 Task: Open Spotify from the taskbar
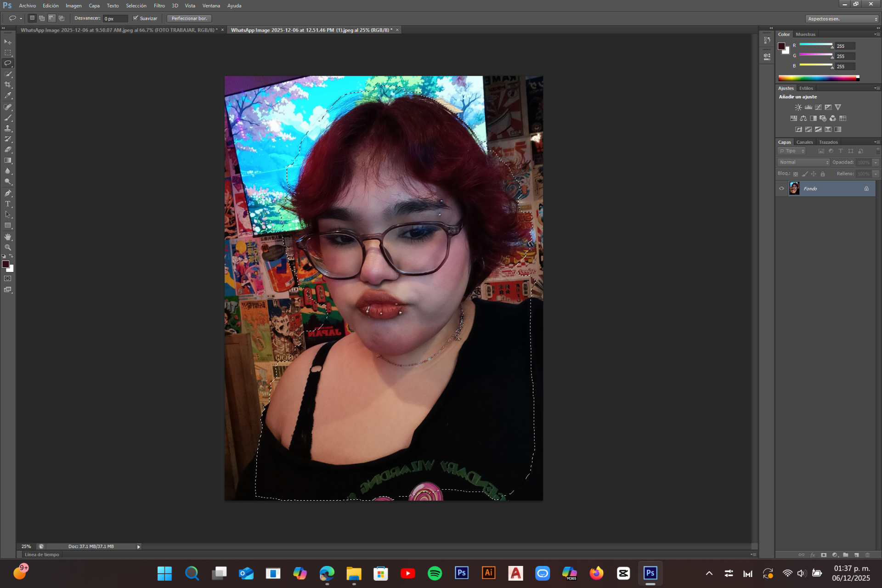click(x=435, y=573)
